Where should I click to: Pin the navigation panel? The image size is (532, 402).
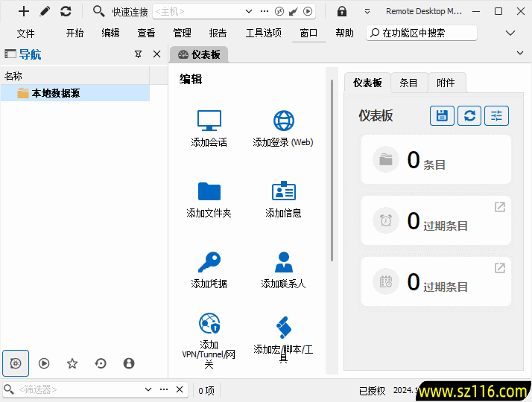(x=138, y=54)
